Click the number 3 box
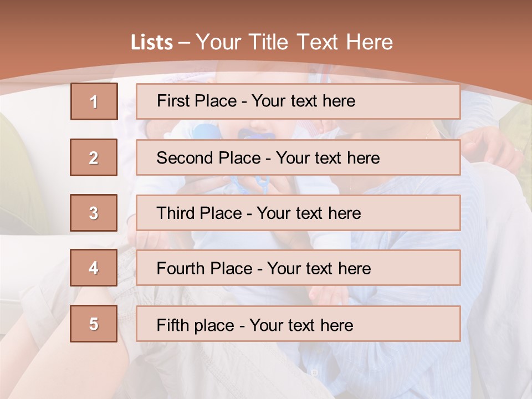Screen dimensions: 532x399 (x=94, y=213)
